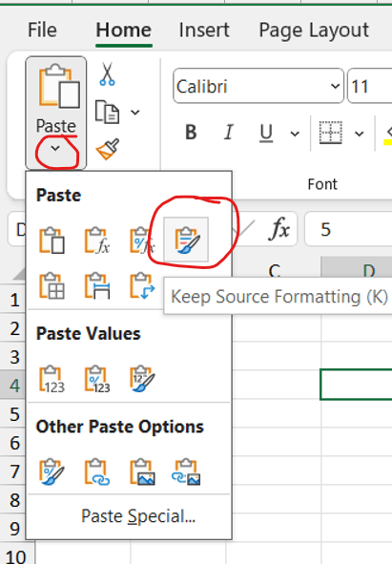Screen dimensions: 392x564
Task: Expand the Borders options arrow
Action: [359, 135]
